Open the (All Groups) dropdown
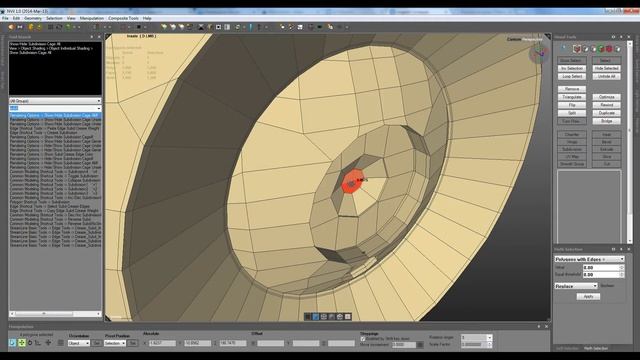 pyautogui.click(x=55, y=101)
